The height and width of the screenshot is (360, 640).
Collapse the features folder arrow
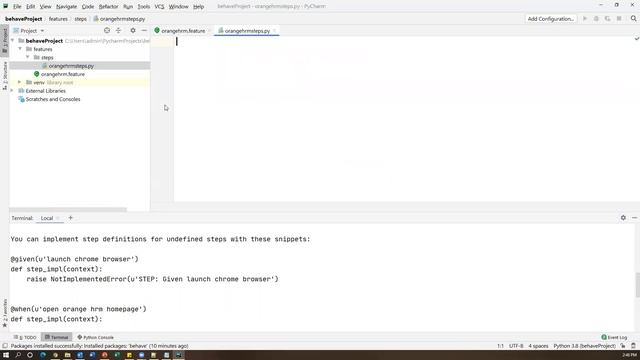(20, 49)
